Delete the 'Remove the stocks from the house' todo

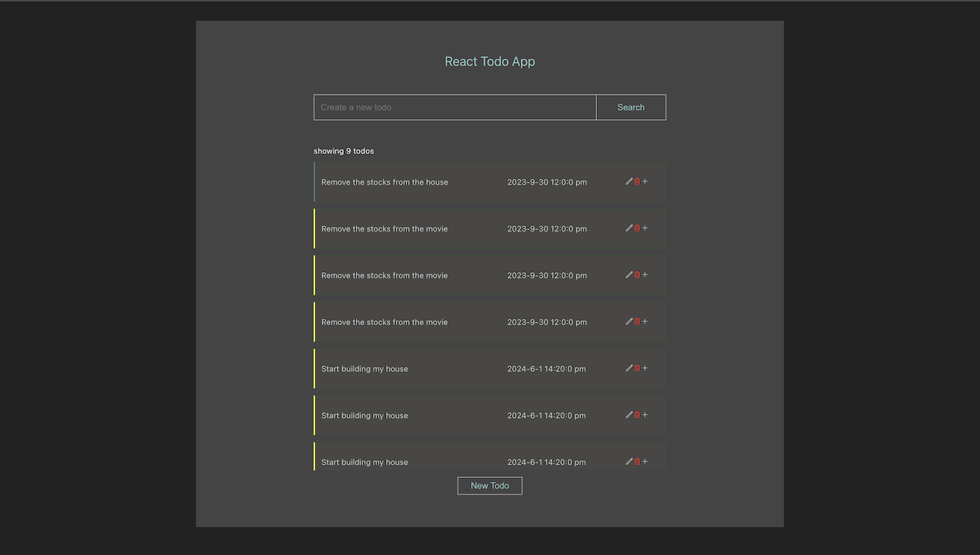click(x=637, y=182)
